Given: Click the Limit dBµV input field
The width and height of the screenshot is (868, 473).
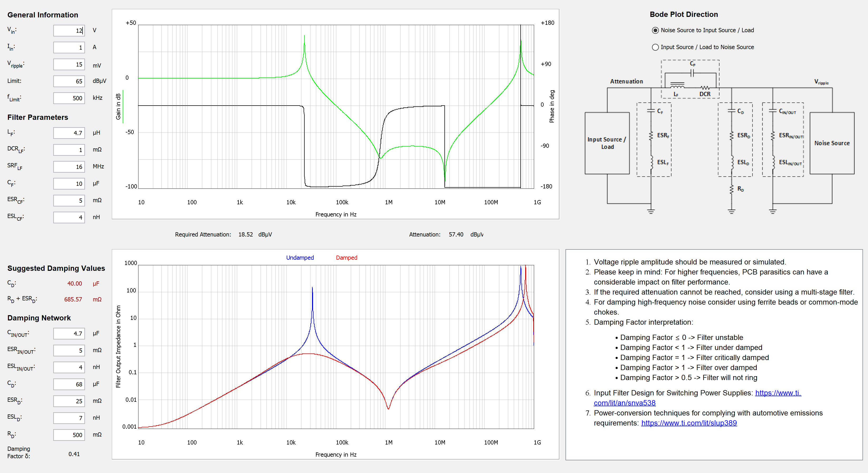Looking at the screenshot, I should (69, 81).
